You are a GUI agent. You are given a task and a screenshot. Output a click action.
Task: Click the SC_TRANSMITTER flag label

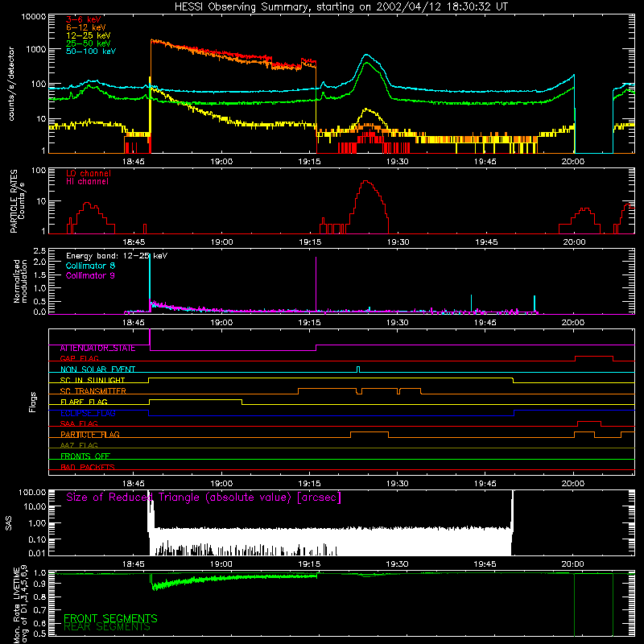point(93,391)
